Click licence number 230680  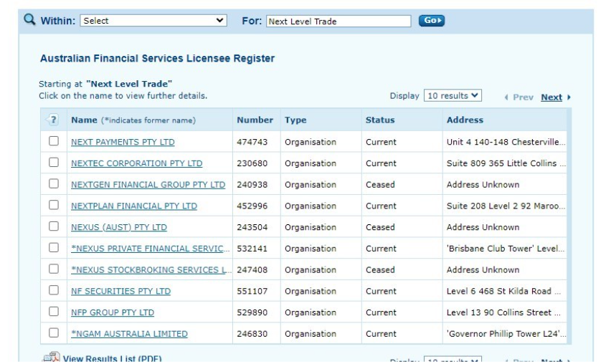[252, 163]
